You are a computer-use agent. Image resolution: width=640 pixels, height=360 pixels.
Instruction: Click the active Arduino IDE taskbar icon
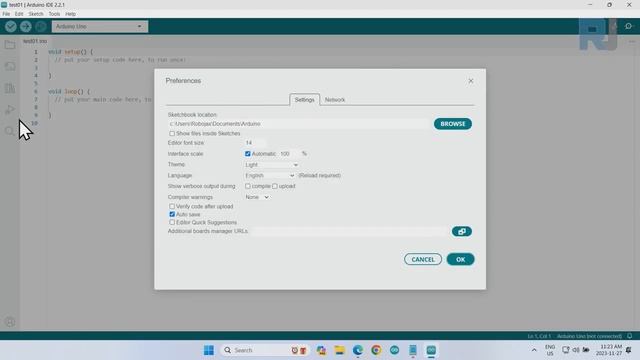[x=431, y=350]
